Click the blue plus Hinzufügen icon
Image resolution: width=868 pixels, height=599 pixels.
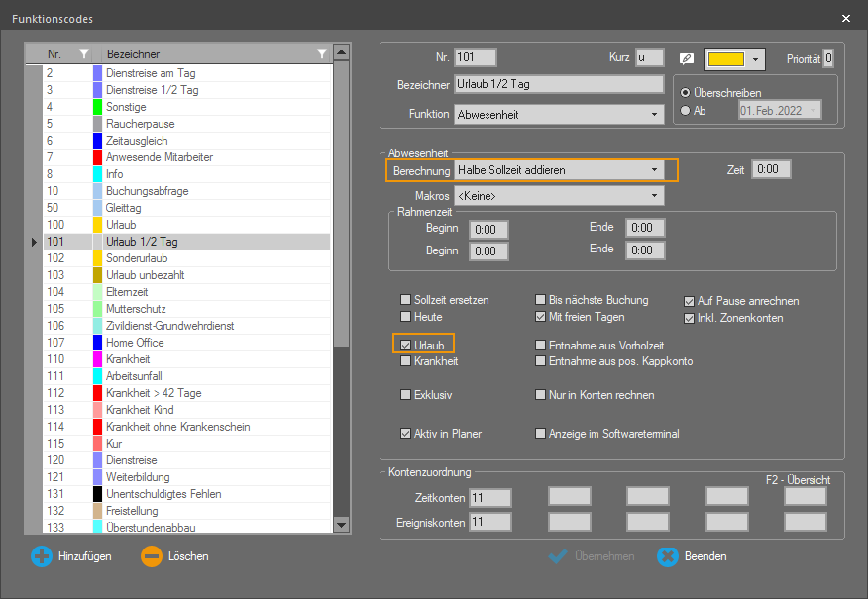coord(41,556)
